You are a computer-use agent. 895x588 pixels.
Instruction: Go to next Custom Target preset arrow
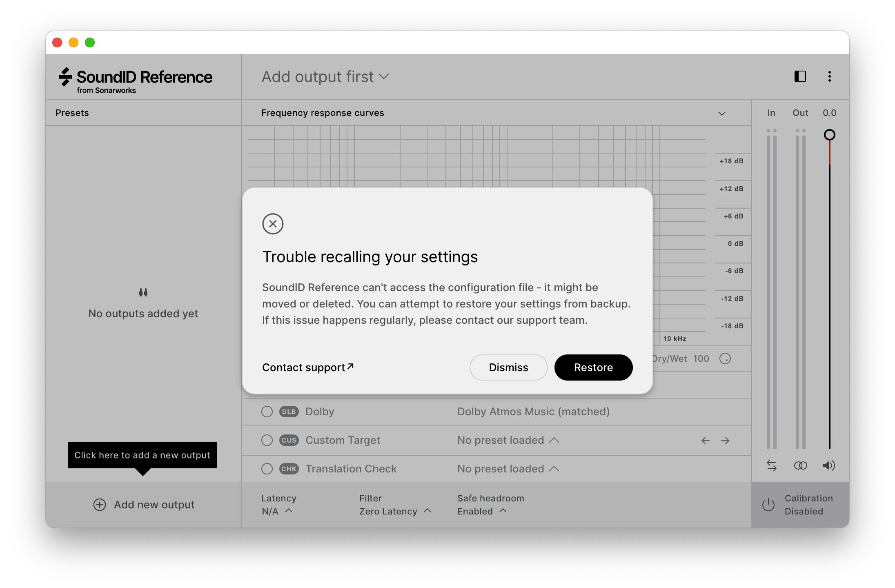[725, 441]
